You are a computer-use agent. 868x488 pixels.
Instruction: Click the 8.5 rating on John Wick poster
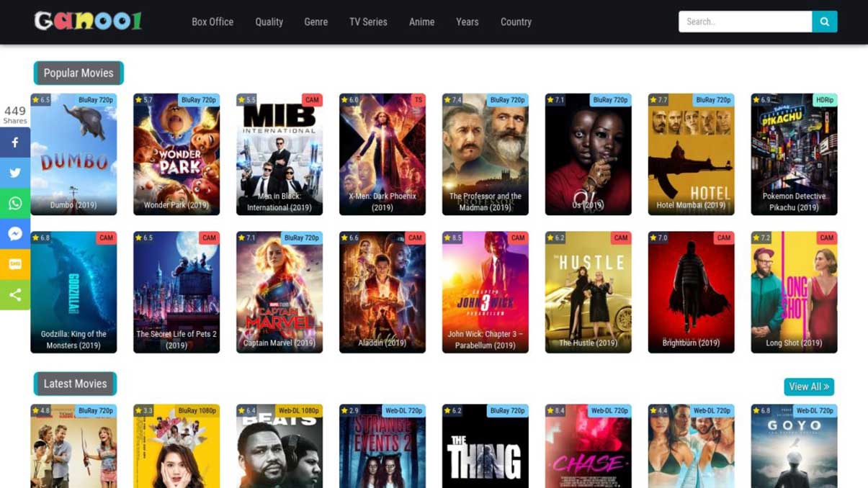(452, 238)
